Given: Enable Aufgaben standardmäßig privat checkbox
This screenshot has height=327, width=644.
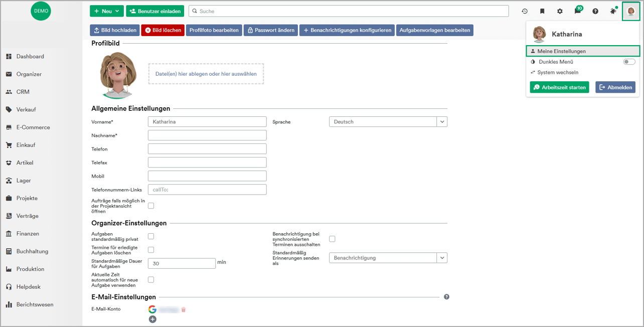Looking at the screenshot, I should tap(151, 236).
